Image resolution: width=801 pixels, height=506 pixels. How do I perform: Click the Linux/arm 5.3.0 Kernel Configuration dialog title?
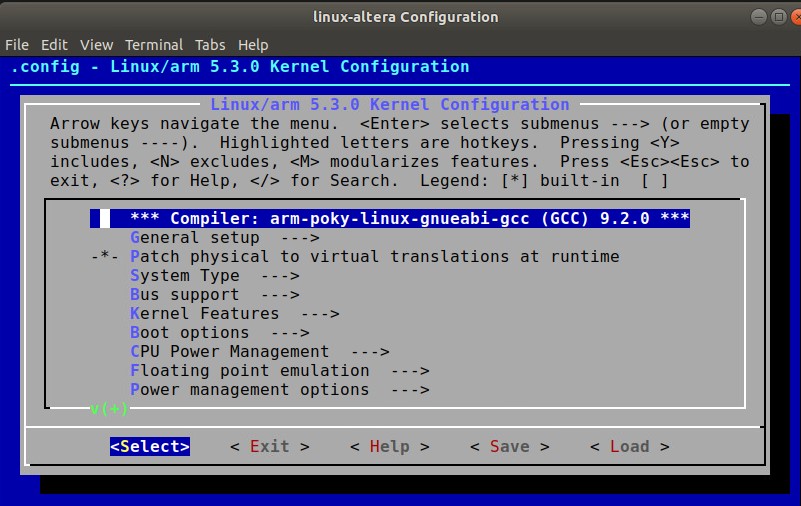pyautogui.click(x=390, y=105)
